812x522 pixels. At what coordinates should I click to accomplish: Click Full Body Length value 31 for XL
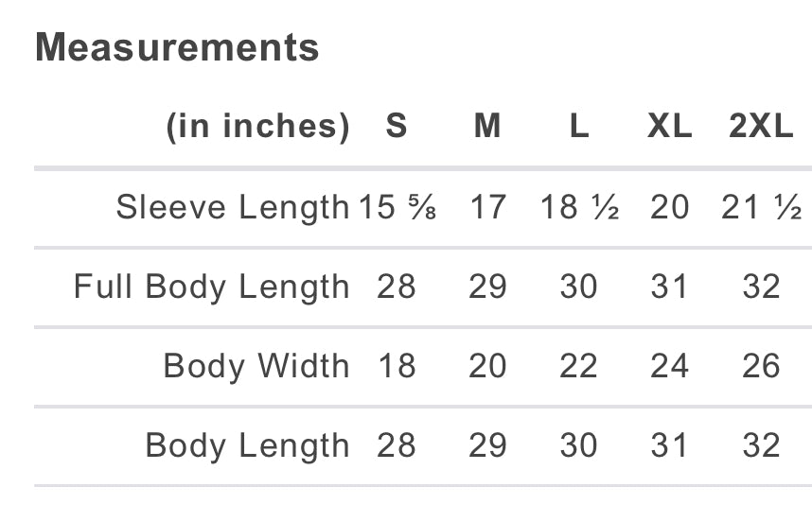click(x=669, y=287)
